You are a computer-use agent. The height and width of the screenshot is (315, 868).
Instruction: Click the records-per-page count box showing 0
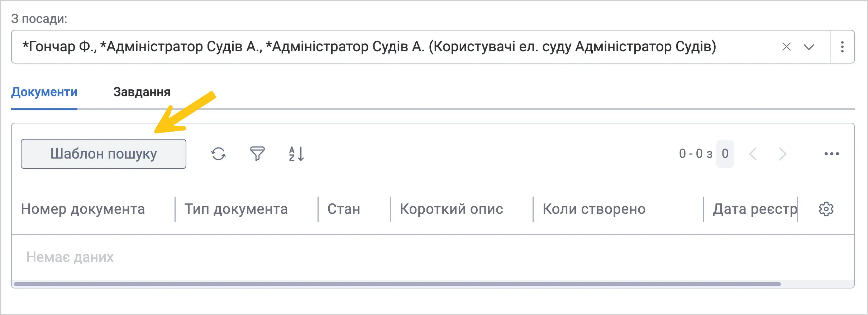click(725, 154)
